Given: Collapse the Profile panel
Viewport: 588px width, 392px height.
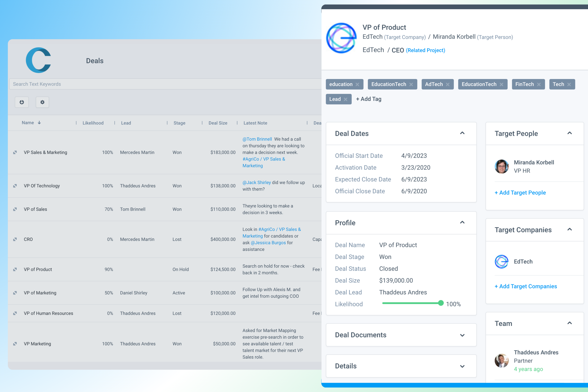Looking at the screenshot, I should click(462, 222).
